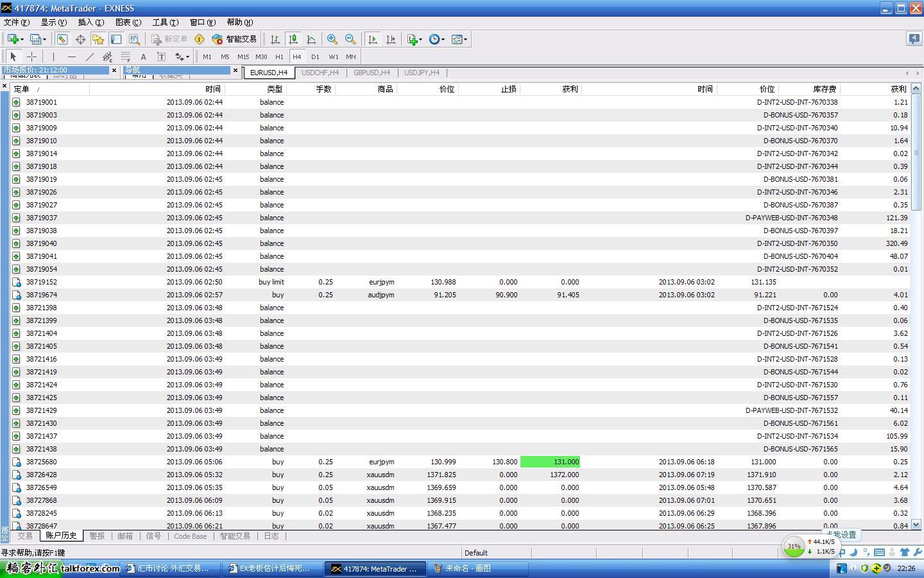Click the 新定单 new order button
This screenshot has width=924, height=578.
(x=170, y=39)
